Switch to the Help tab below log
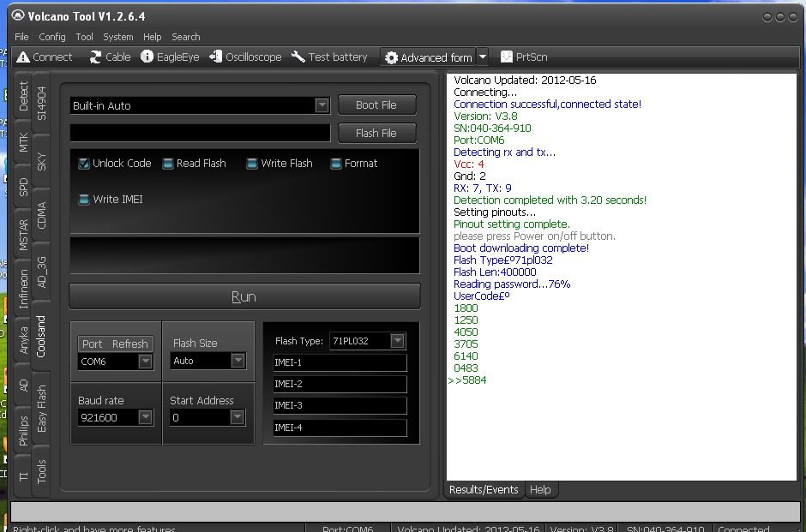Image resolution: width=806 pixels, height=532 pixels. pyautogui.click(x=540, y=490)
